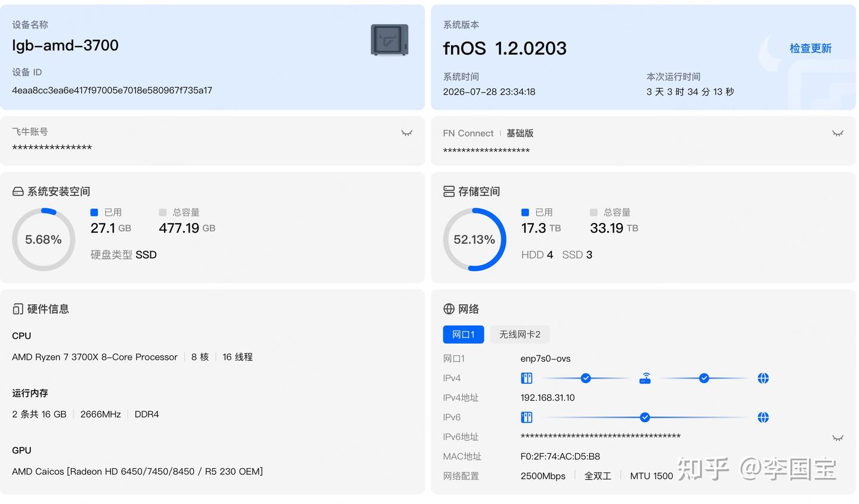Viewport: 859px width, 504px height.
Task: Click the NAS device icon in the IPv6 row
Action: [526, 418]
